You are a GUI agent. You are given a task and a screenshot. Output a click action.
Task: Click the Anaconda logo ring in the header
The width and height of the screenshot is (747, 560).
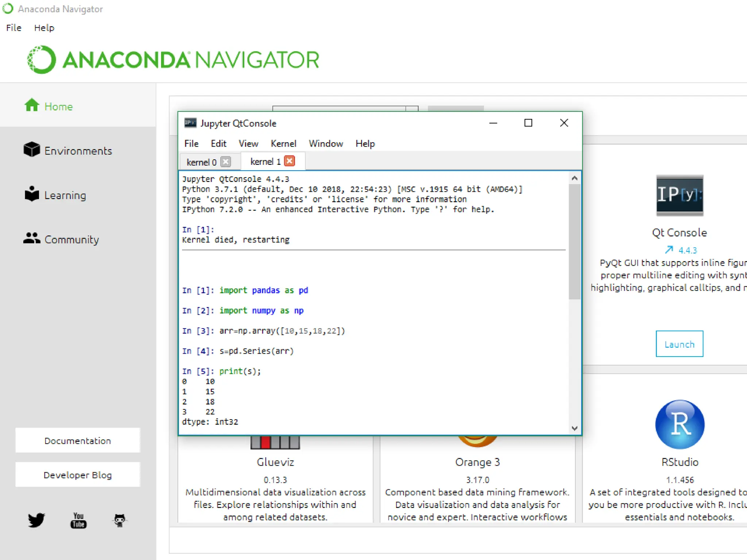[42, 59]
